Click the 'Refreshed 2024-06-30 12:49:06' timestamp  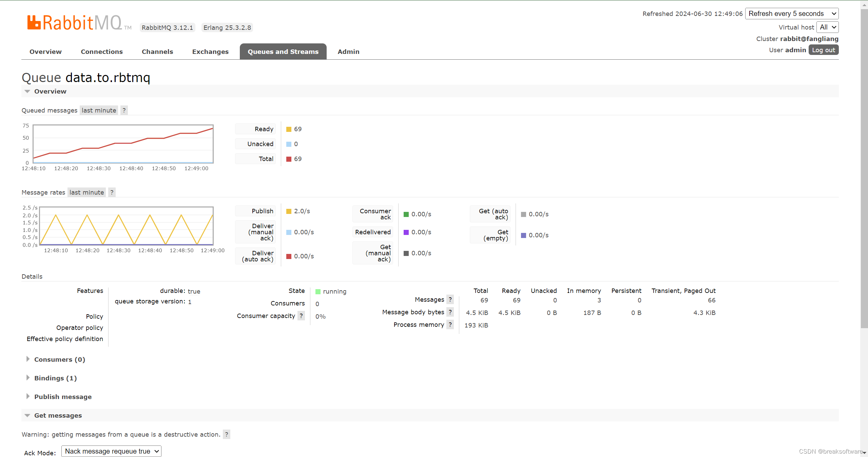[x=693, y=14]
